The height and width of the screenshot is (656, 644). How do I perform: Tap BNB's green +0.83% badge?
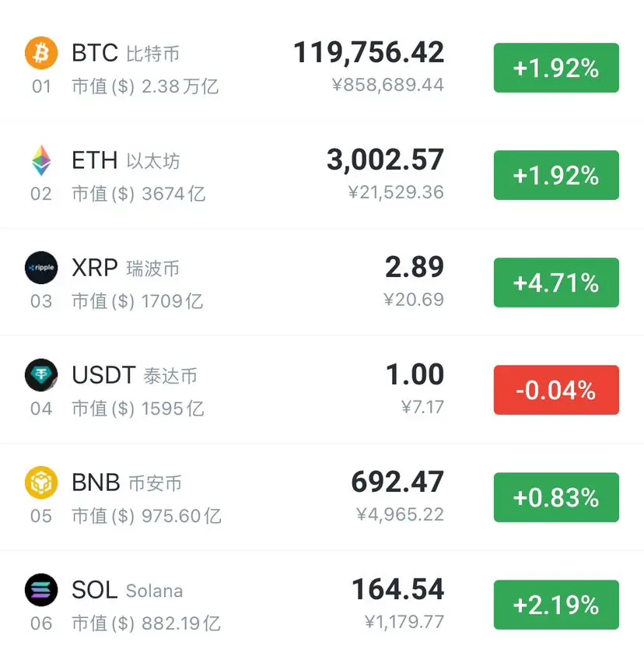556,497
